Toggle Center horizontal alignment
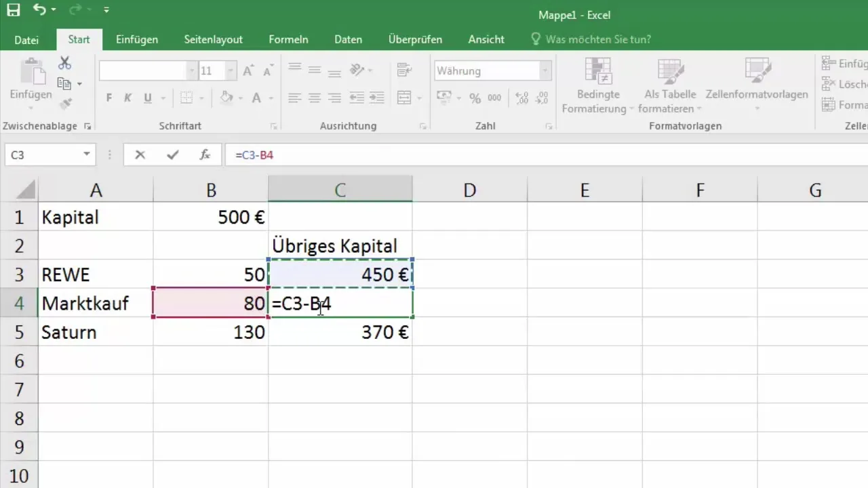868x488 pixels. click(314, 98)
